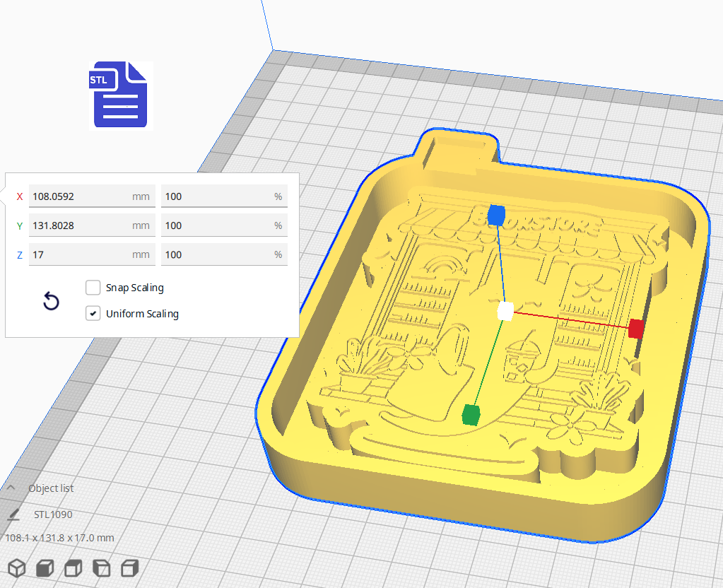Select STL1090 in the Object list
This screenshot has height=588, width=723.
(54, 514)
